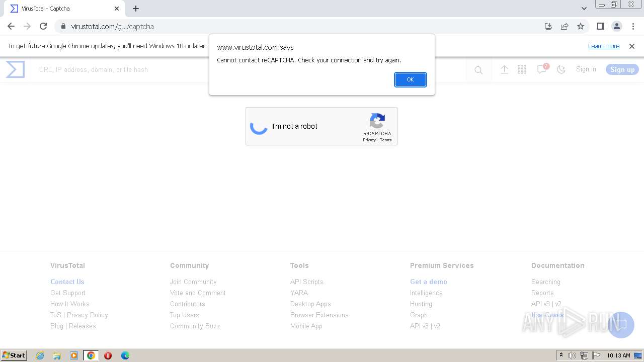Viewport: 644px width, 362px height.
Task: Open Get Support footer link
Action: [x=68, y=293]
